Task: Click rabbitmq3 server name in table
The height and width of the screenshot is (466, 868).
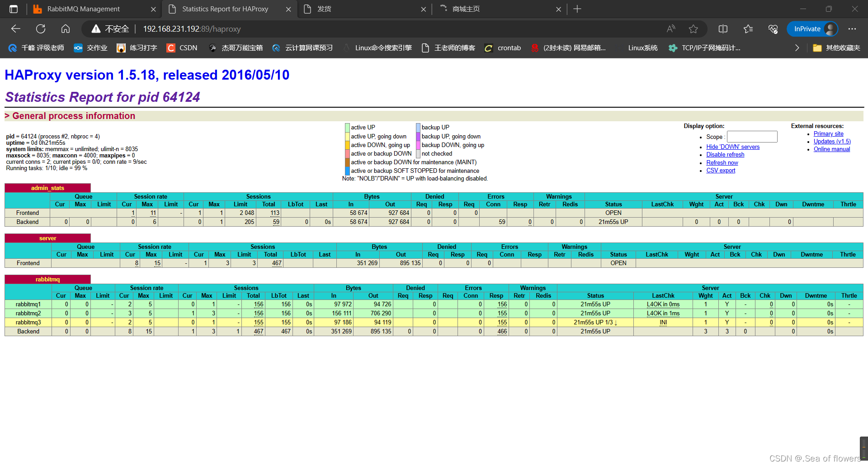Action: [x=28, y=323]
